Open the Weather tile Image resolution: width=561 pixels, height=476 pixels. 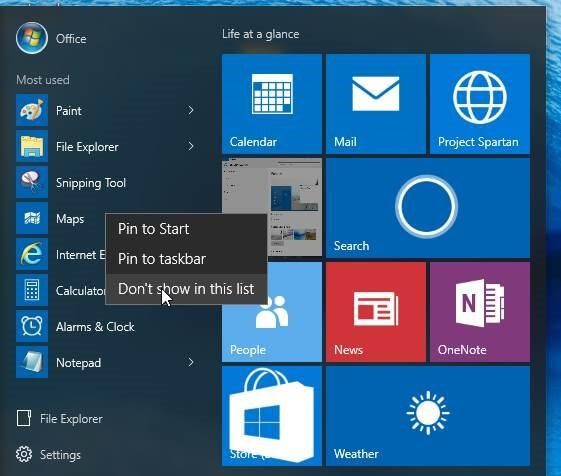point(428,416)
